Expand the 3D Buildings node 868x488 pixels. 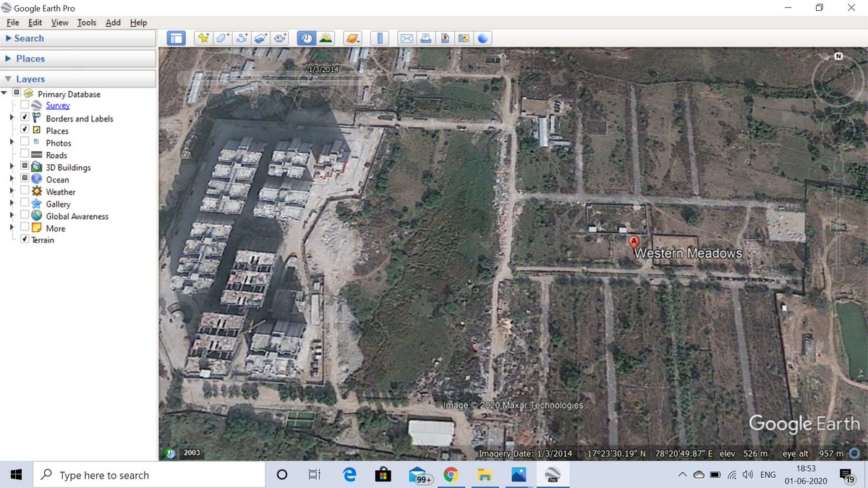11,167
